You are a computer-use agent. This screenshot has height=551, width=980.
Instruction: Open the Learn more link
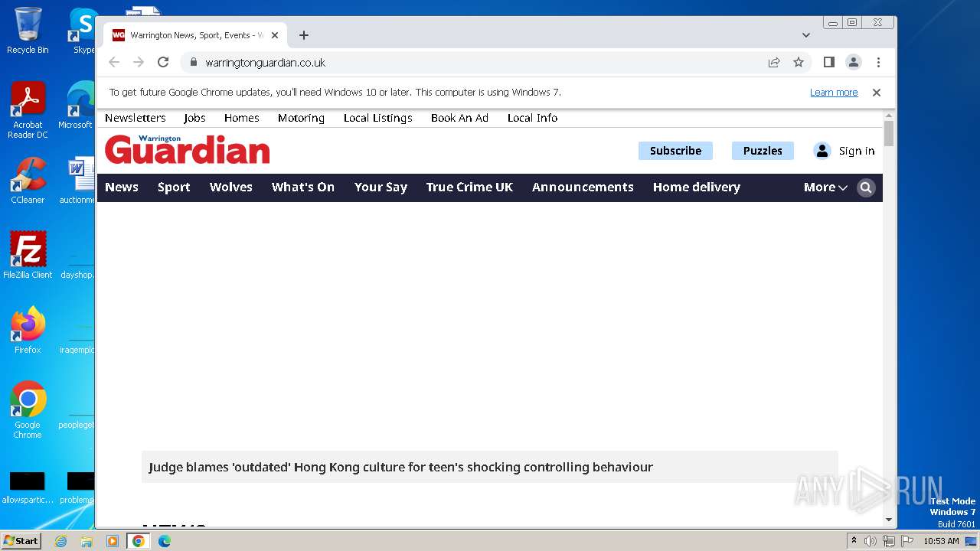coord(834,93)
